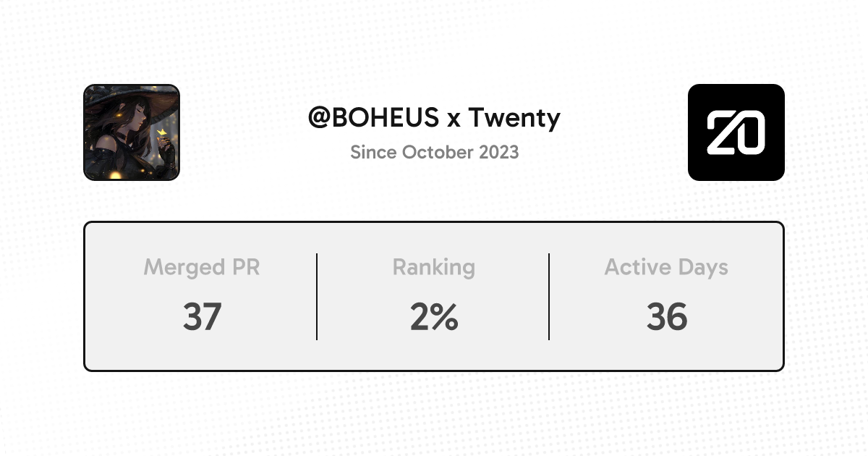868x456 pixels.
Task: Click the "Active Days" label
Action: pyautogui.click(x=666, y=267)
